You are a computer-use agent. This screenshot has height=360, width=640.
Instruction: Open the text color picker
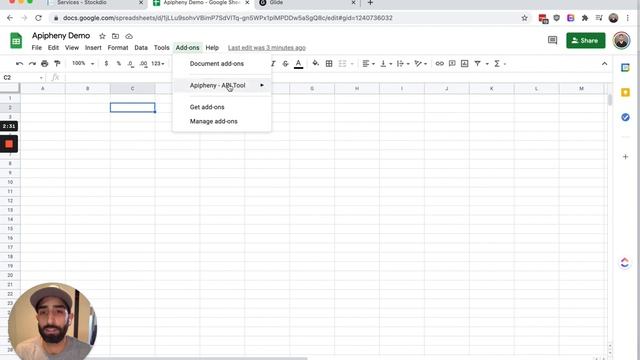point(298,64)
